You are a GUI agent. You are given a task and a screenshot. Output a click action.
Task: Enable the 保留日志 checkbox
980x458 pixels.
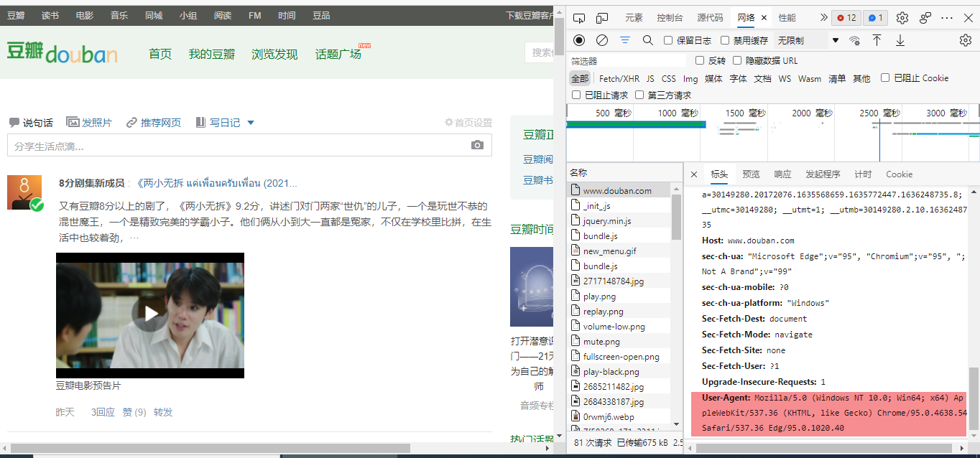click(x=667, y=40)
